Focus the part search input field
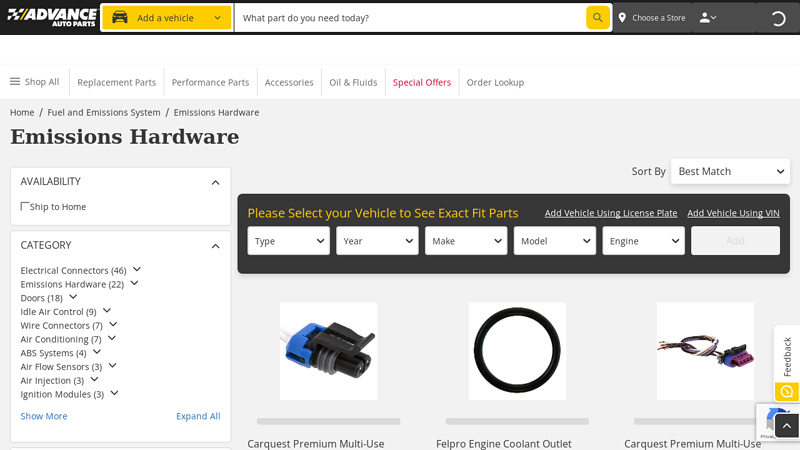Screen dimensions: 800x450 [x=410, y=18]
